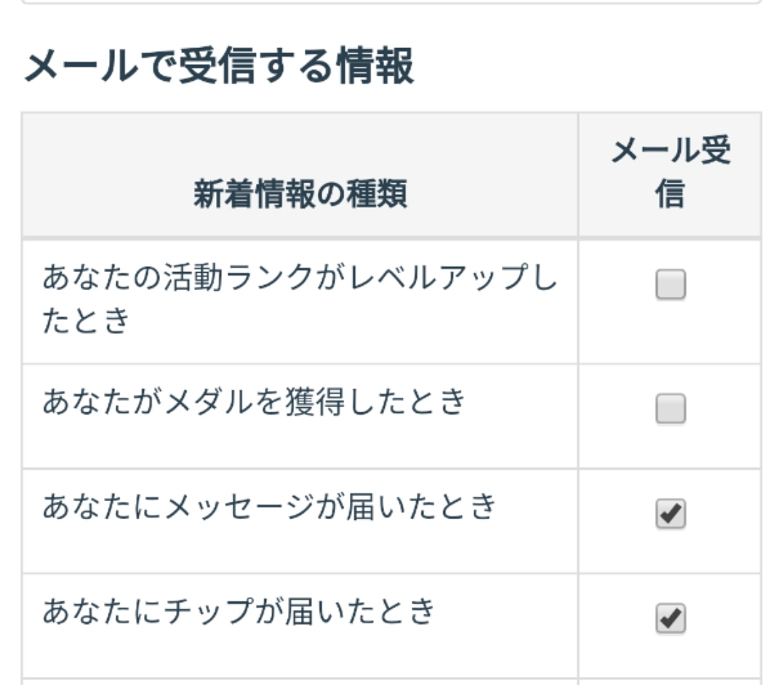The width and height of the screenshot is (784, 685).
Task: Check the medal earned email checkbox
Action: click(670, 409)
